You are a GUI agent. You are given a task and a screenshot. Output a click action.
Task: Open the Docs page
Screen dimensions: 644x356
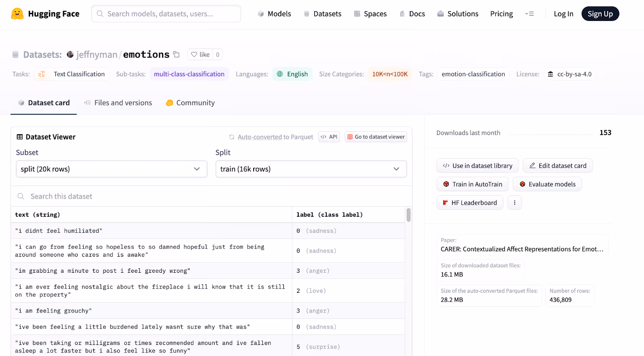point(412,14)
